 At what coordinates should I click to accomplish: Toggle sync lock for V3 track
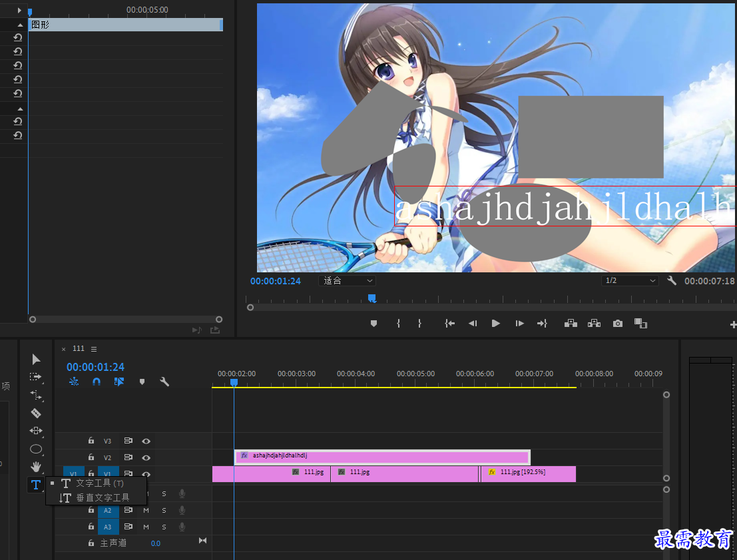point(128,441)
